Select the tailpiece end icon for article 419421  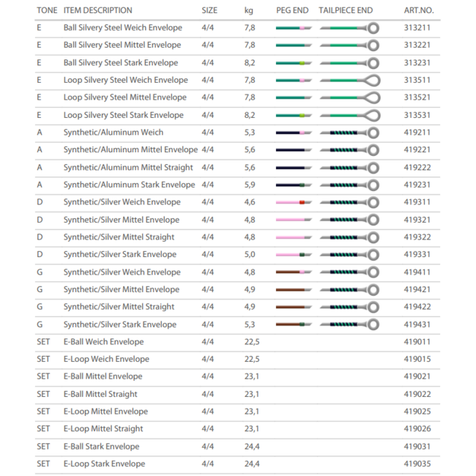point(349,290)
